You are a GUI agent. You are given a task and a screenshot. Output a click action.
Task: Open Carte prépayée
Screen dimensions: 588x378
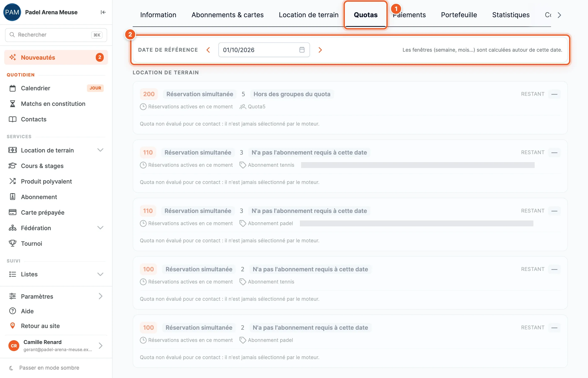(56, 212)
